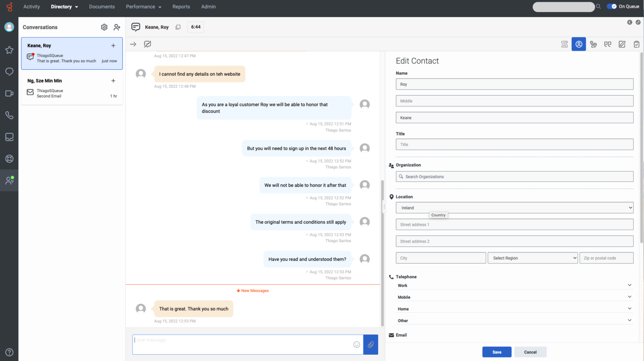Click the panel divider drag handle

[x=384, y=206]
